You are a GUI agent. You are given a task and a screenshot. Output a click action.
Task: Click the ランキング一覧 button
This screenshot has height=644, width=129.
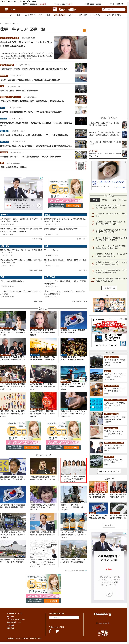109,288
